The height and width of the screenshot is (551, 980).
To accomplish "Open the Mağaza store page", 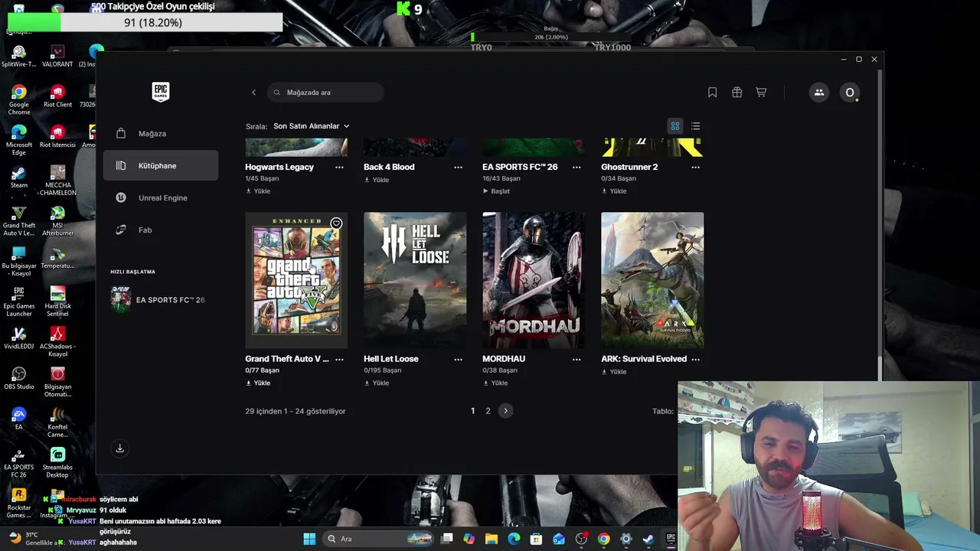I will tap(161, 134).
